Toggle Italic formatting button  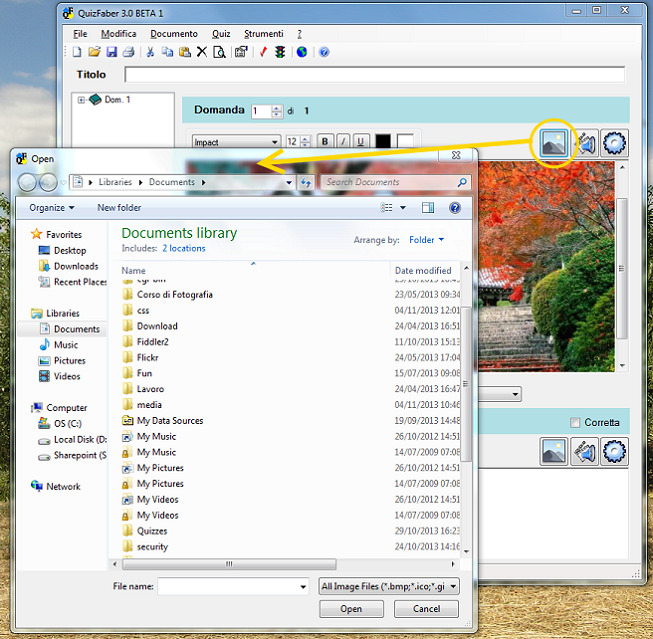(x=343, y=142)
